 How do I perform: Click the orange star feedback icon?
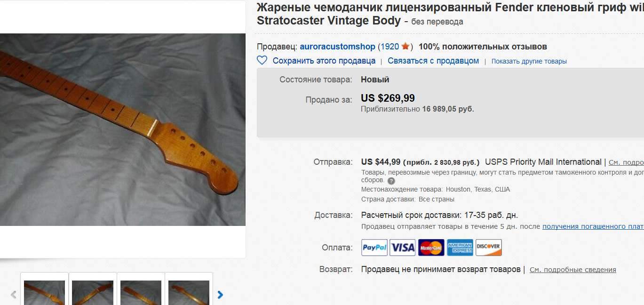click(x=405, y=47)
